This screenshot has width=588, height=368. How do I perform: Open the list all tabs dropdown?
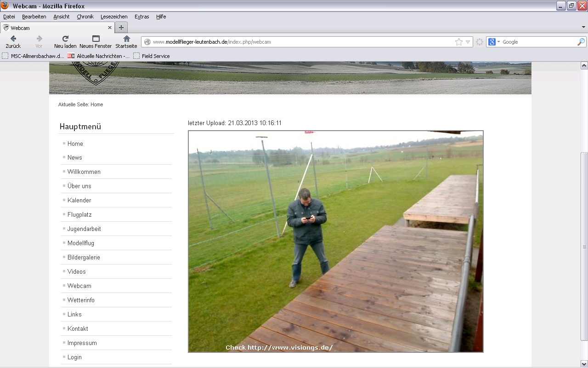tap(583, 28)
